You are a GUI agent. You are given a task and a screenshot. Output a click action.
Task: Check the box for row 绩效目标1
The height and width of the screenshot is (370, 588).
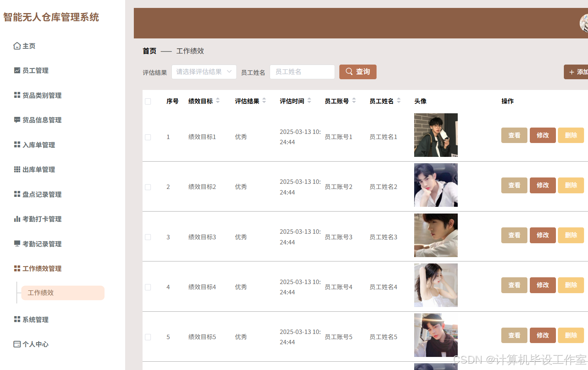(x=148, y=137)
